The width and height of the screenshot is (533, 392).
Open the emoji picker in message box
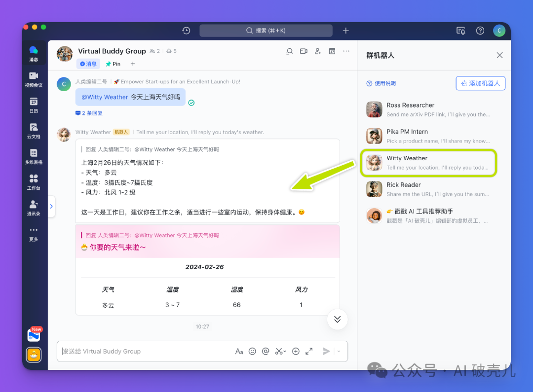(x=252, y=351)
